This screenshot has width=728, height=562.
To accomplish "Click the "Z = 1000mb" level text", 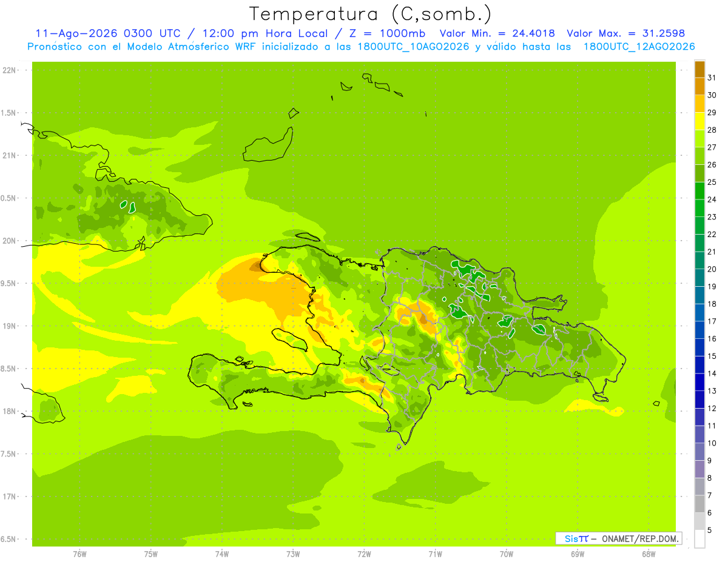I will pos(388,33).
